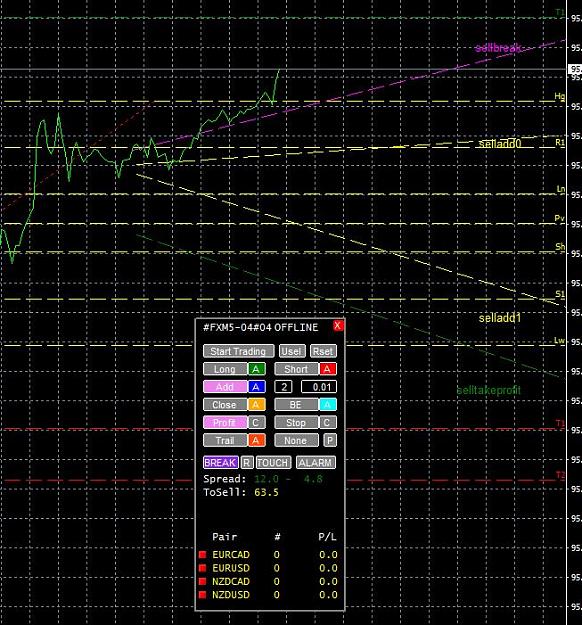
Task: Toggle the red A next to Short
Action: pos(327,369)
